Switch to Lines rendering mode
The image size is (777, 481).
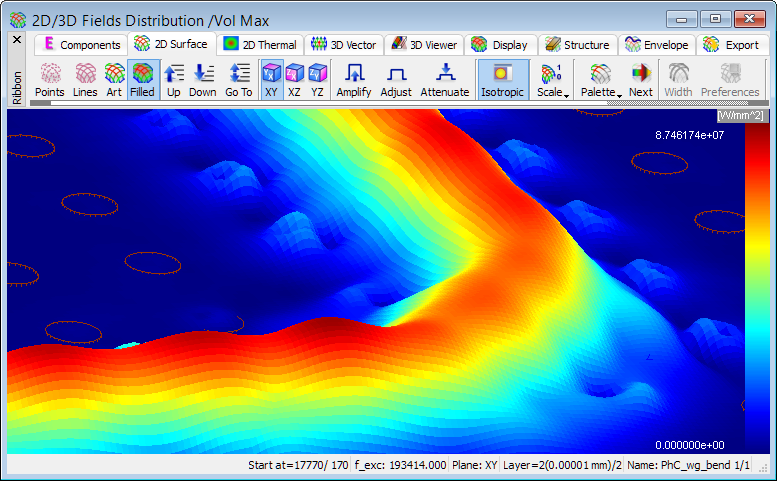[x=85, y=80]
